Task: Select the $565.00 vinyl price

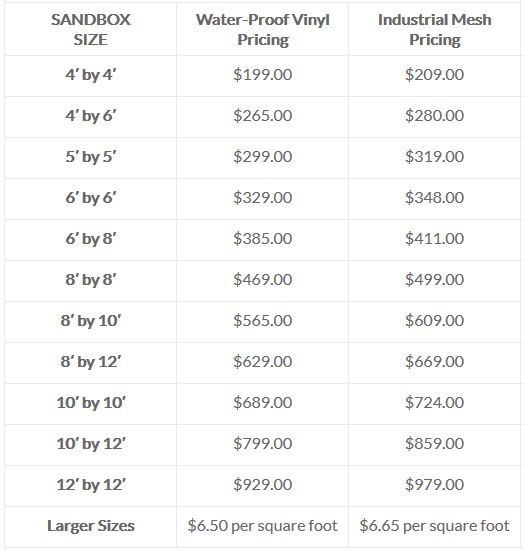Action: [263, 320]
